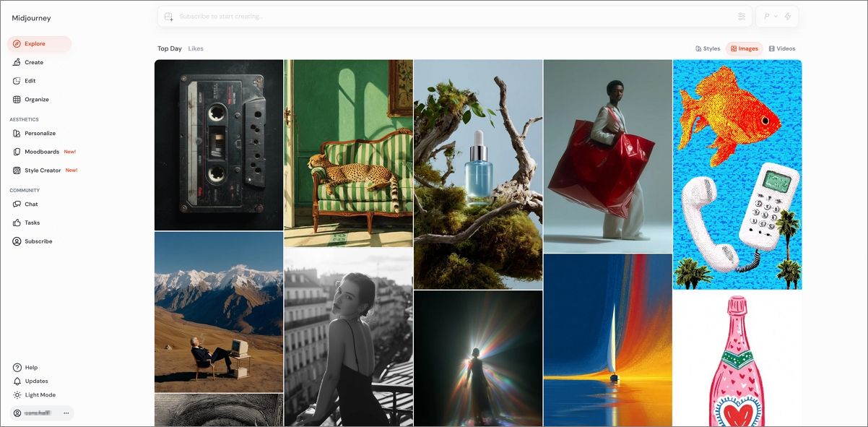Open the Style Creator tool
The height and width of the screenshot is (427, 868).
point(43,171)
